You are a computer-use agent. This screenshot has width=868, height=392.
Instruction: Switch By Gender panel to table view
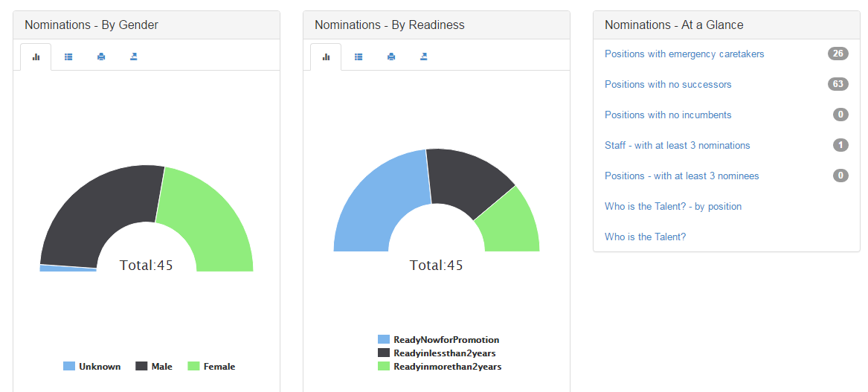coord(68,57)
